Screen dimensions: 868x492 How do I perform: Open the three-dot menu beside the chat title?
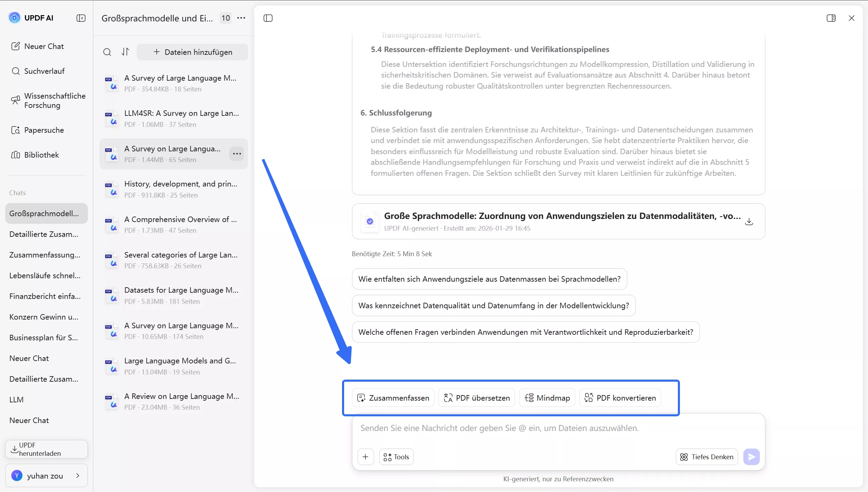241,18
